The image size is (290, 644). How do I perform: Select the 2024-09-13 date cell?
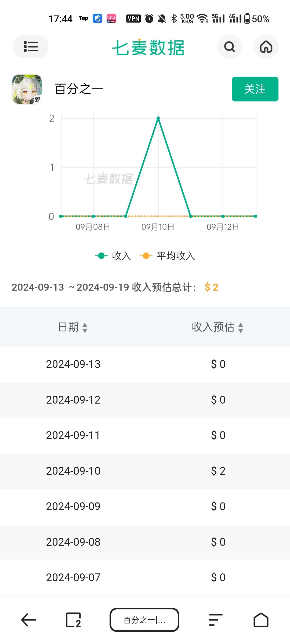coord(73,364)
